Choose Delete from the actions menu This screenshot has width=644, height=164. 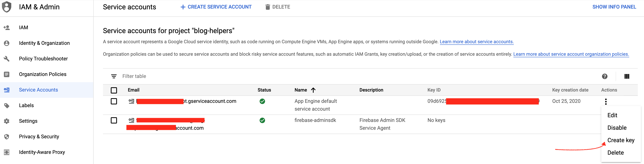[x=621, y=153]
